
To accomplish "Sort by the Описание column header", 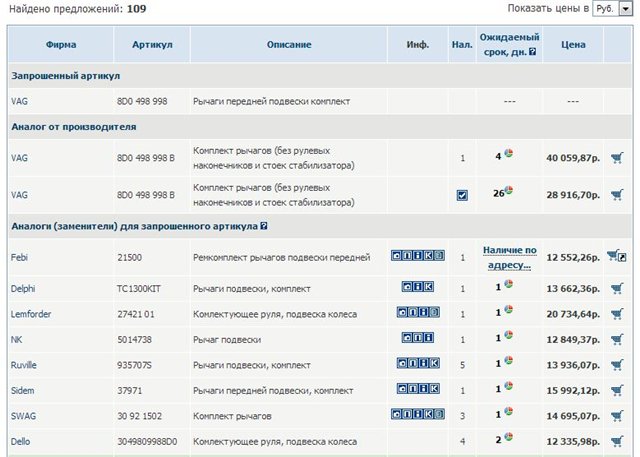I will pyautogui.click(x=289, y=44).
